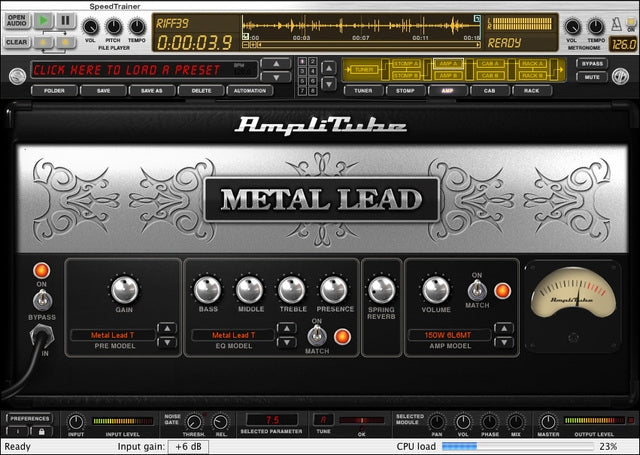Click the OPEN AUDIO button
The height and width of the screenshot is (455, 640).
click(17, 20)
